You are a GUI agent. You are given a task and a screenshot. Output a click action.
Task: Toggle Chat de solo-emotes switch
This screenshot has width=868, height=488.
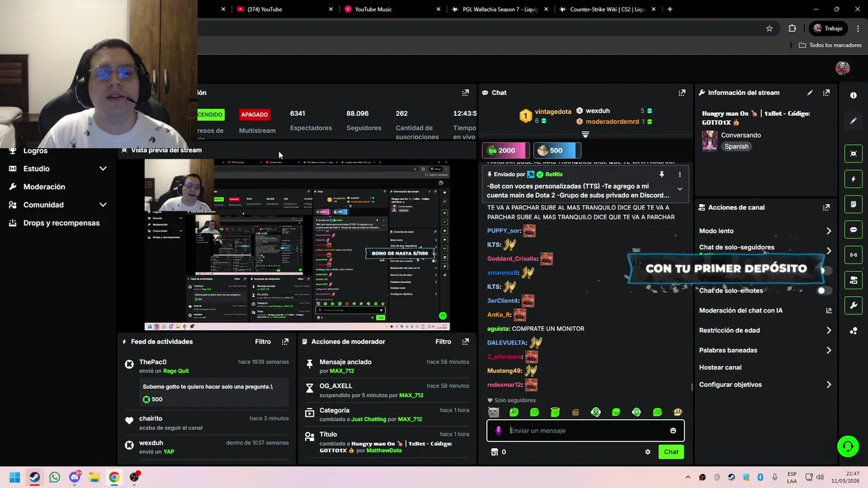[x=825, y=291]
